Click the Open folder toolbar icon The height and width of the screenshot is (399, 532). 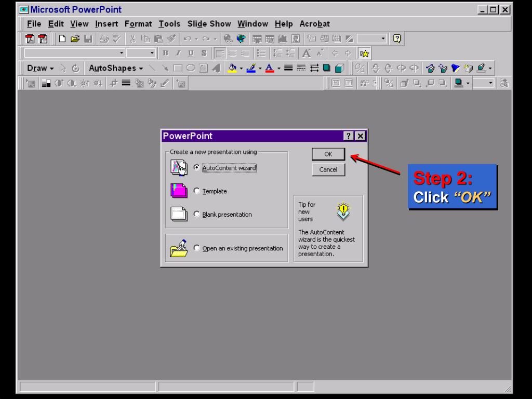point(75,39)
